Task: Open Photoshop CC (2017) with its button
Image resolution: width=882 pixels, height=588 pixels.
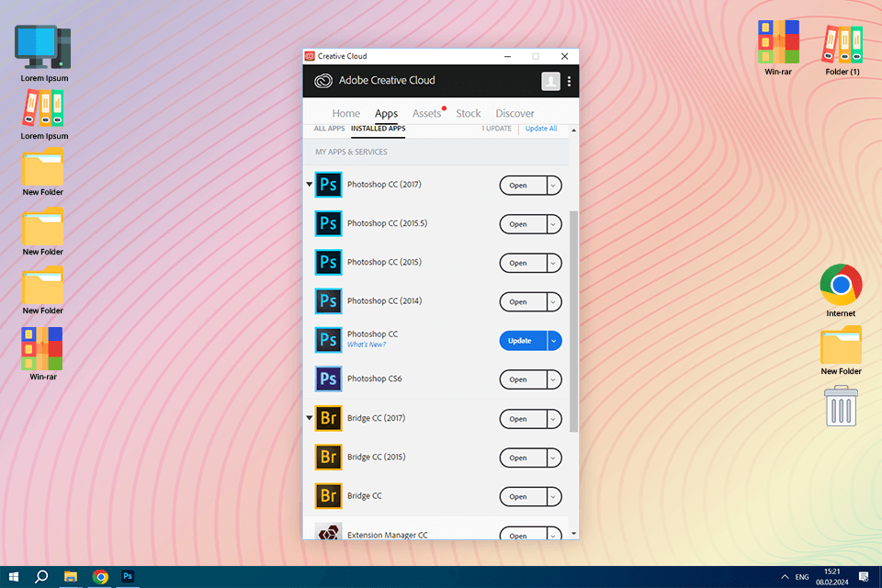Action: click(523, 185)
